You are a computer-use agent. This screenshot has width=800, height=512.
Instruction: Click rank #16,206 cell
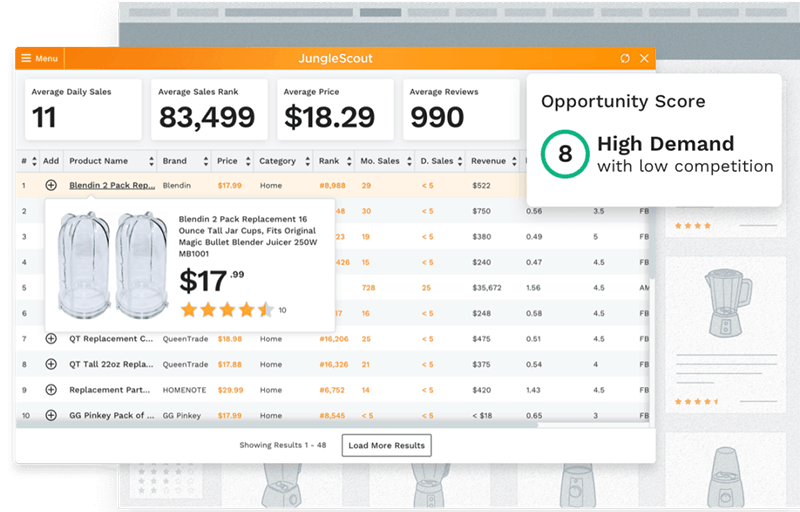click(334, 339)
